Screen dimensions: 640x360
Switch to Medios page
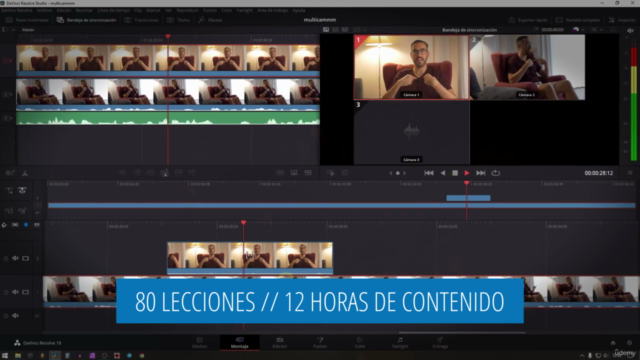(x=200, y=342)
